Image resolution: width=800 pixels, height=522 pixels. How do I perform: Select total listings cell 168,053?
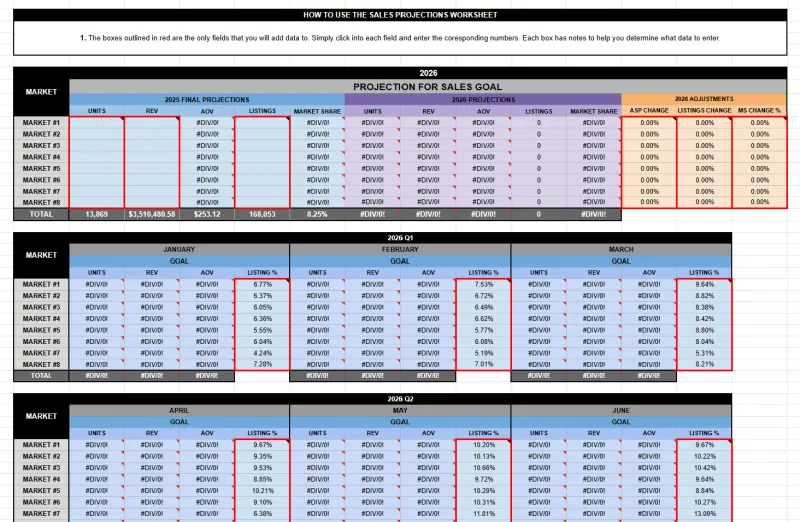click(262, 214)
